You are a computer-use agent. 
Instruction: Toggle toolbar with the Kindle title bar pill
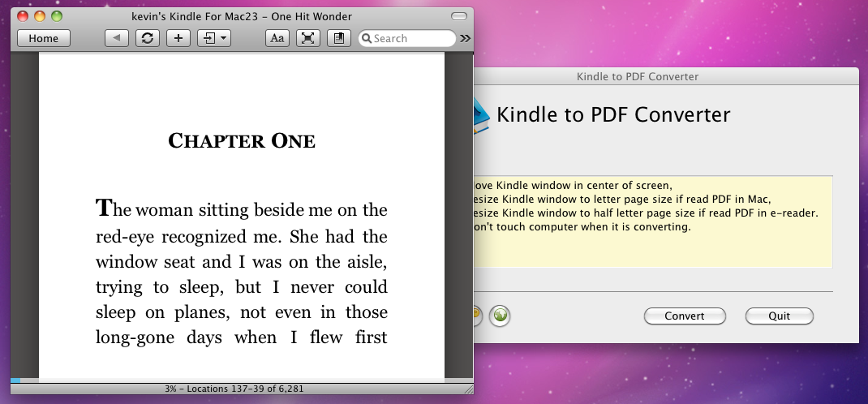pos(459,16)
